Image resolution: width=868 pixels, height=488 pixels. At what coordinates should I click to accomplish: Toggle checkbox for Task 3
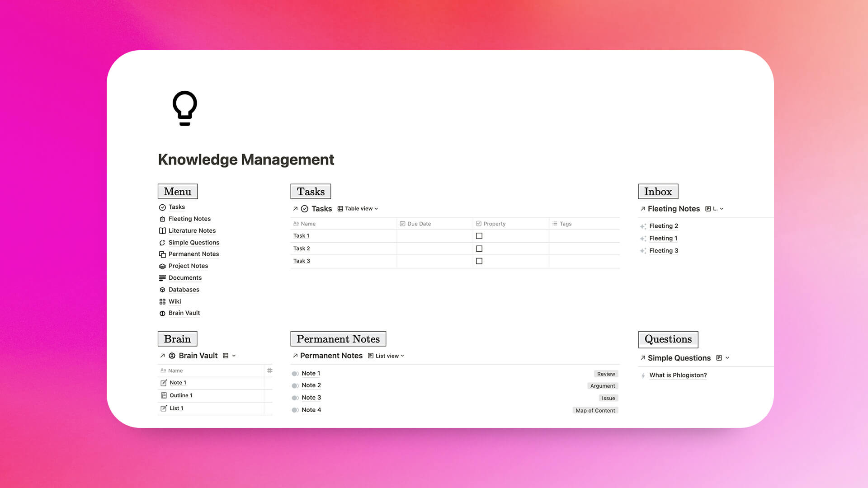click(479, 260)
